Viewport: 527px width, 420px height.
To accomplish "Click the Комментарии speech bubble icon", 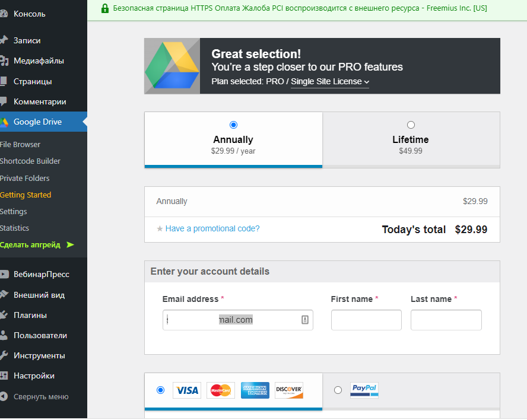I will point(4,101).
